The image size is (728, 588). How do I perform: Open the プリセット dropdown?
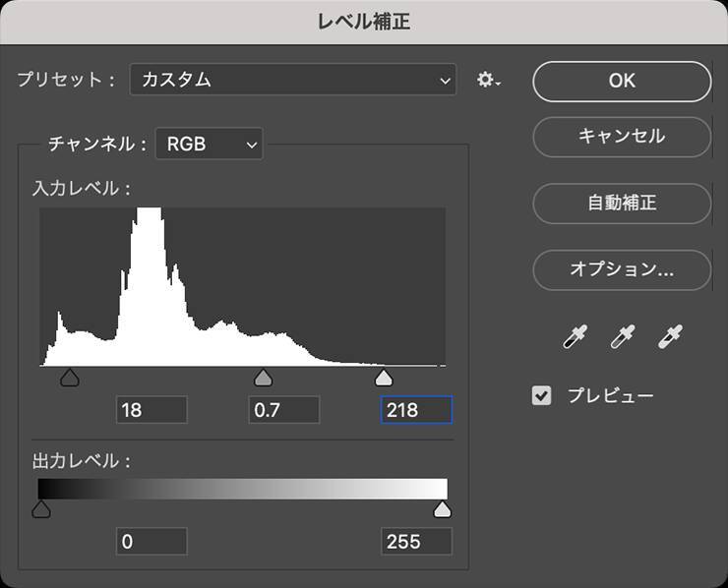tap(293, 81)
